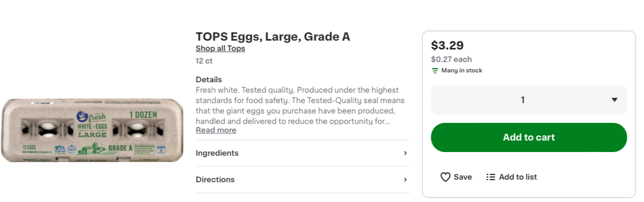Click the Ingredients chevron arrow
This screenshot has width=644, height=202.
click(x=405, y=153)
